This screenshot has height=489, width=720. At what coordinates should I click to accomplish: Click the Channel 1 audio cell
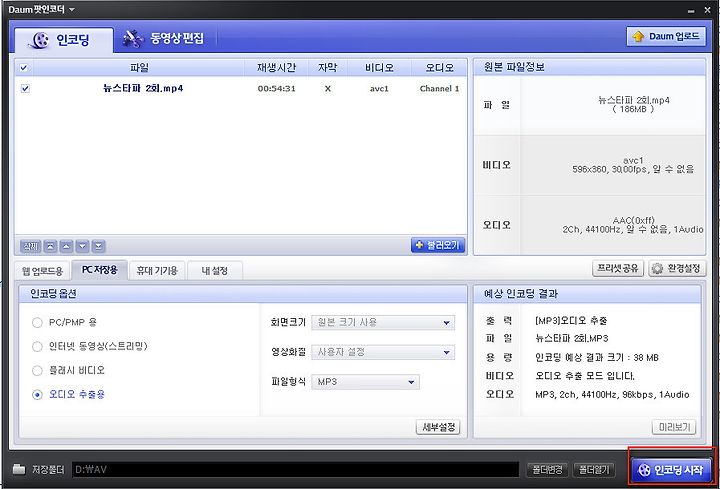439,89
